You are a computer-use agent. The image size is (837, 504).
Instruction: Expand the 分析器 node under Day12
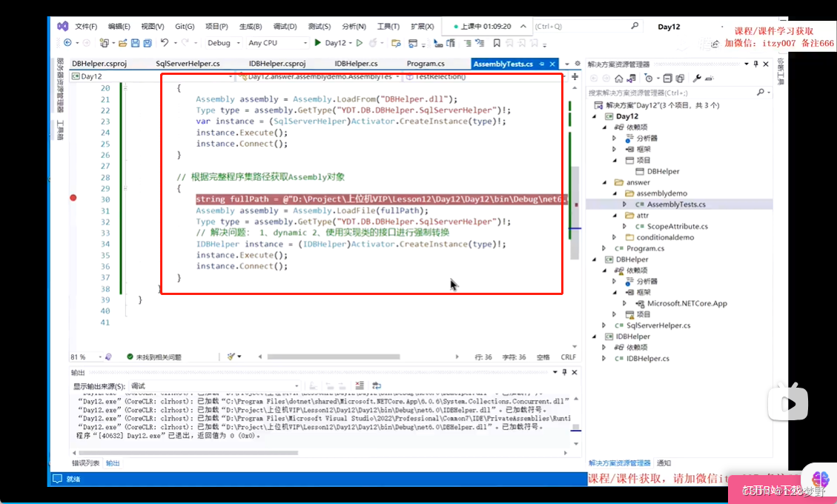(615, 139)
